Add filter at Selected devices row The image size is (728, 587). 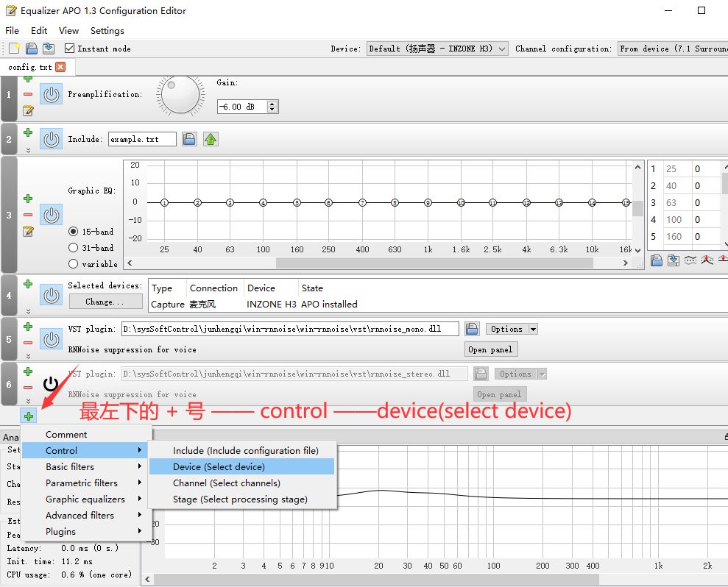pyautogui.click(x=28, y=284)
